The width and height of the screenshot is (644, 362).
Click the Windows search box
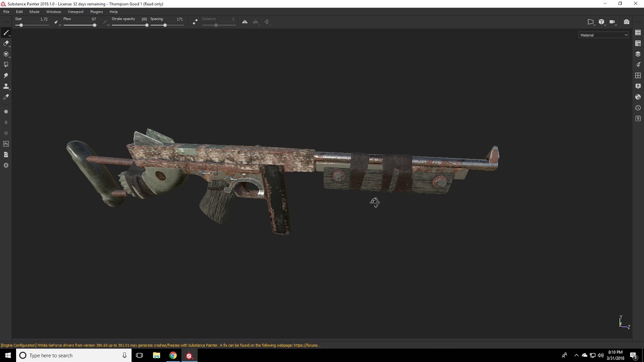coord(74,355)
